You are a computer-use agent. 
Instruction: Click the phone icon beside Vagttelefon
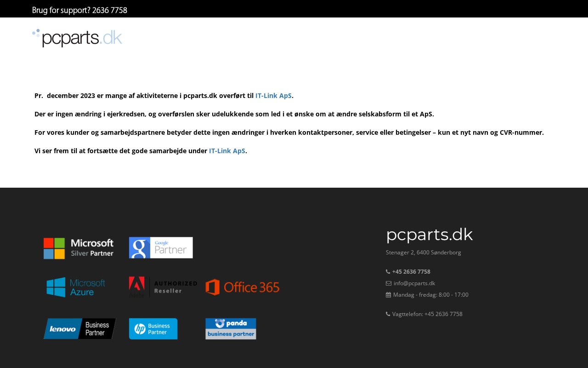tap(388, 314)
